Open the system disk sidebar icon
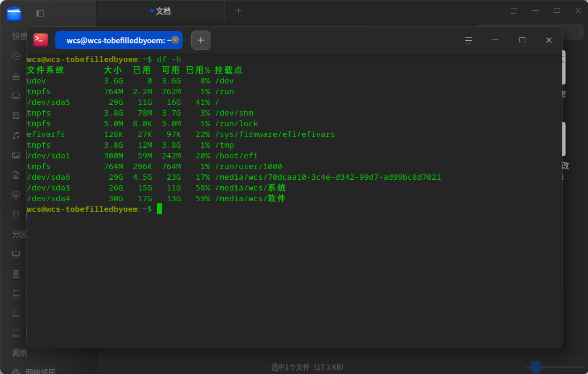Image resolution: width=588 pixels, height=374 pixels. coord(16,274)
